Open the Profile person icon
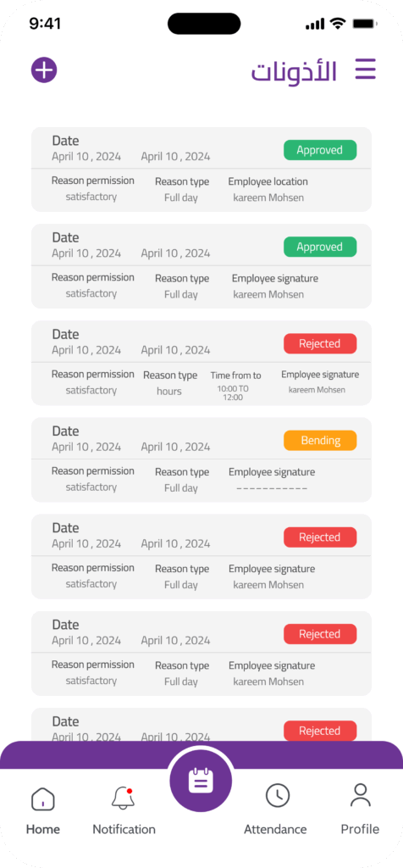Viewport: 403px width, 868px height. (x=361, y=795)
